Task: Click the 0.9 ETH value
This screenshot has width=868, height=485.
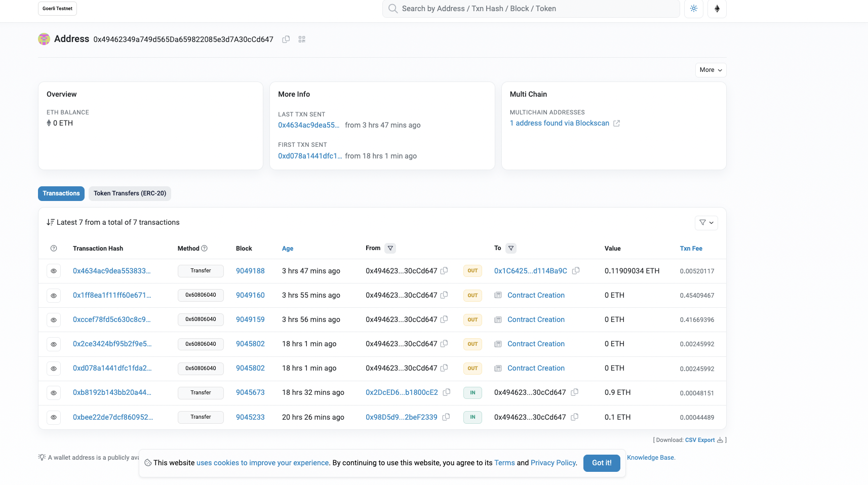Action: 617,392
